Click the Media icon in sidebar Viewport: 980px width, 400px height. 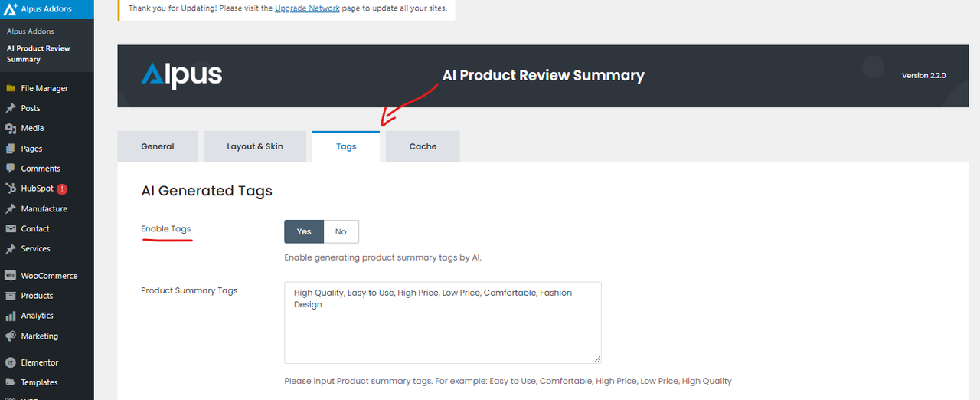[11, 128]
